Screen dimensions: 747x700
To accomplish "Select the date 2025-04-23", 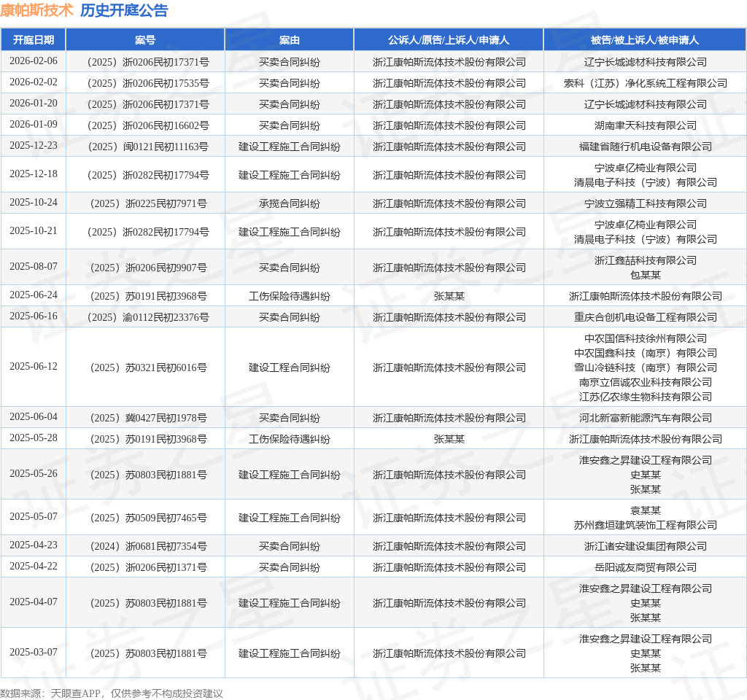I will pyautogui.click(x=34, y=545).
